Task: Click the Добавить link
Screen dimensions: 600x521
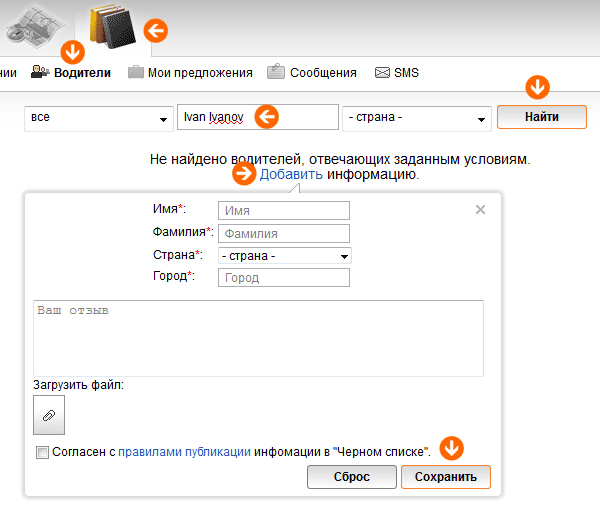Action: [291, 175]
